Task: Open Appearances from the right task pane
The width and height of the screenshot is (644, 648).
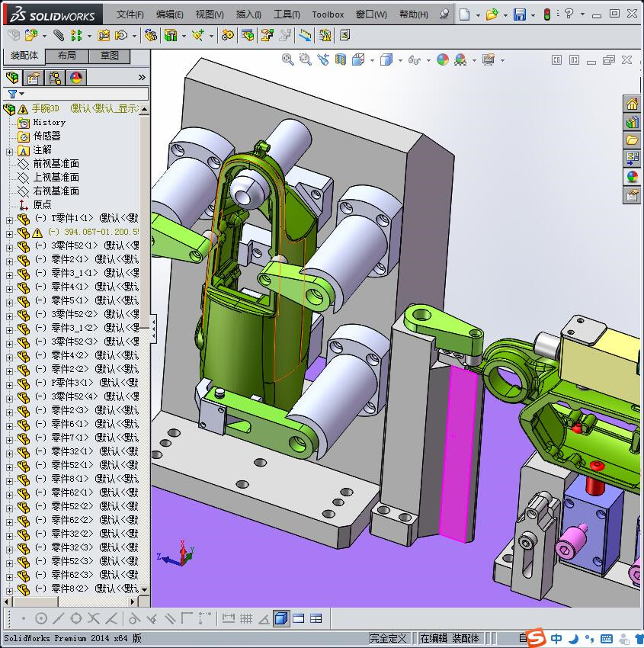Action: point(632,177)
